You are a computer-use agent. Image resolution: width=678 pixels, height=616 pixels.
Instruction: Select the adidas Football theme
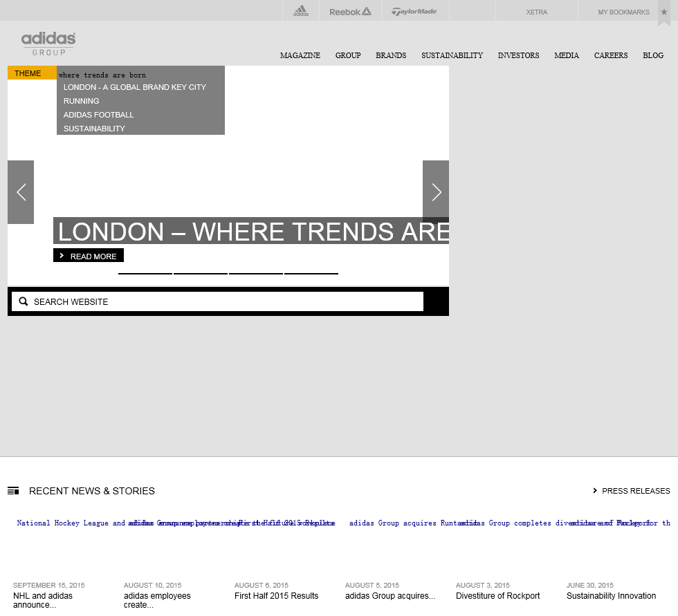point(98,115)
